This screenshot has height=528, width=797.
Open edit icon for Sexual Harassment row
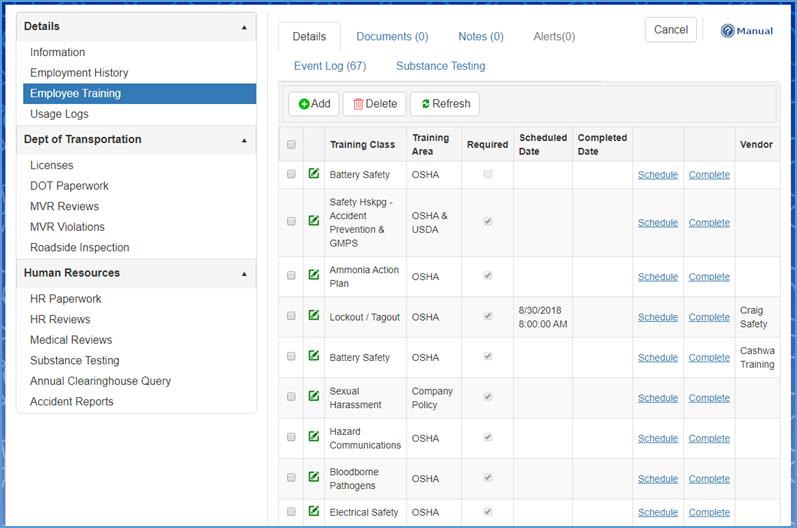(x=314, y=396)
